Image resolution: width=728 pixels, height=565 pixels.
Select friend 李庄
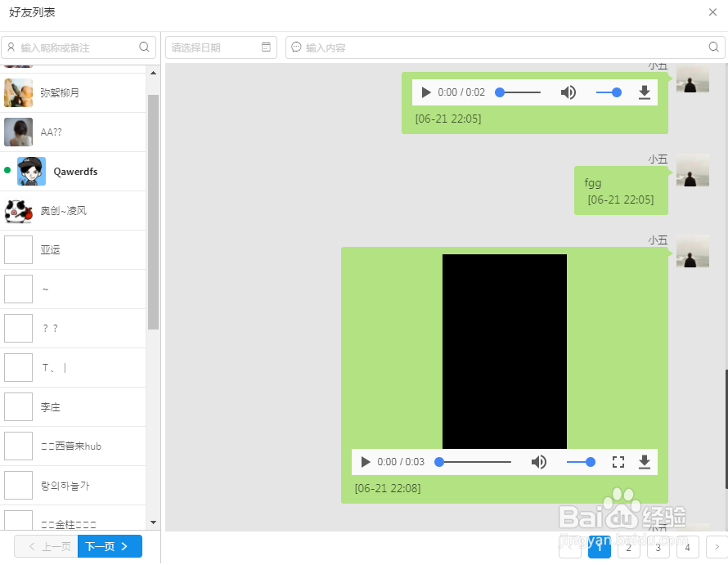pos(74,406)
